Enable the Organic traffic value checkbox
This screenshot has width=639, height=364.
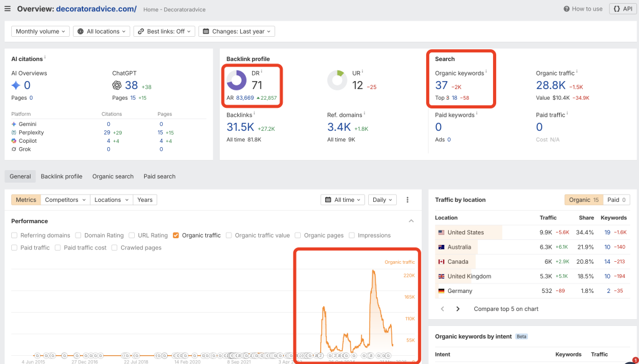[228, 236]
